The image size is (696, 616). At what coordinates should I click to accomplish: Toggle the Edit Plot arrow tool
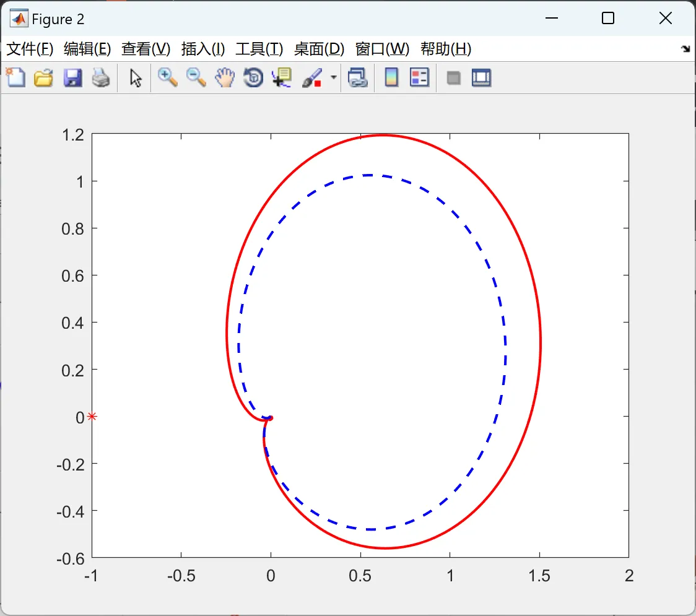[x=136, y=78]
